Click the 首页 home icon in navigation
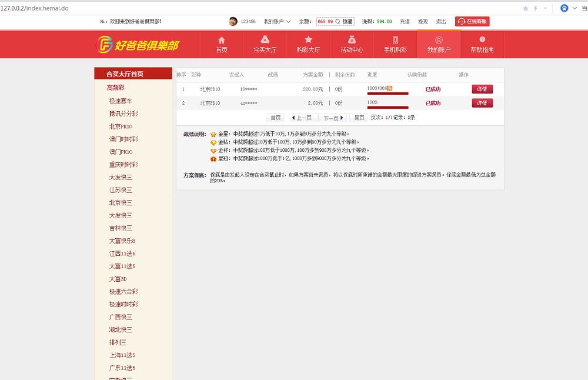Image resolution: width=588 pixels, height=380 pixels. point(222,40)
